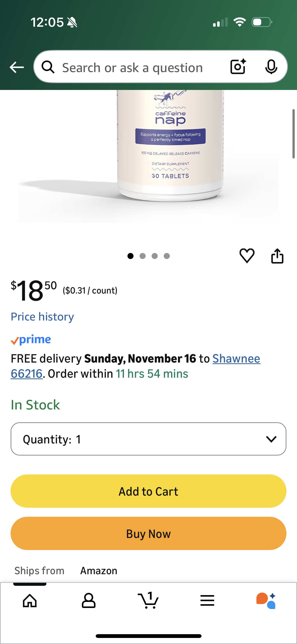Tap the microphone voice search icon
Image resolution: width=297 pixels, height=644 pixels.
(271, 67)
